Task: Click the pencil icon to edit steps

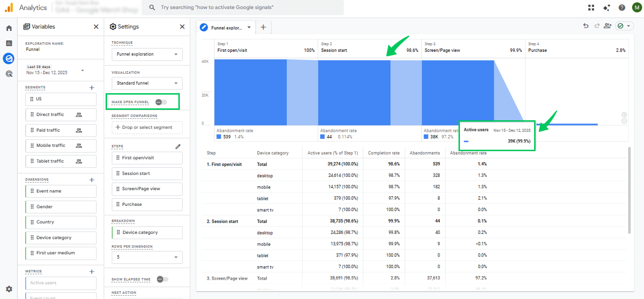Action: click(x=178, y=146)
